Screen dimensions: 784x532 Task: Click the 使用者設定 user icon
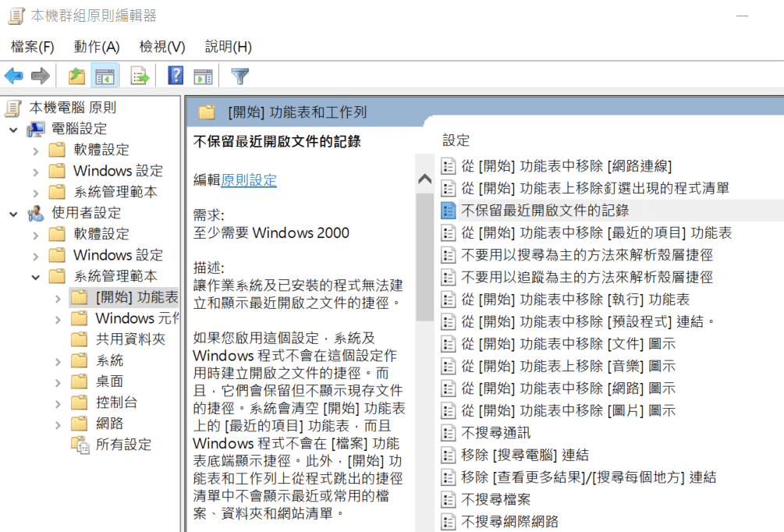36,213
